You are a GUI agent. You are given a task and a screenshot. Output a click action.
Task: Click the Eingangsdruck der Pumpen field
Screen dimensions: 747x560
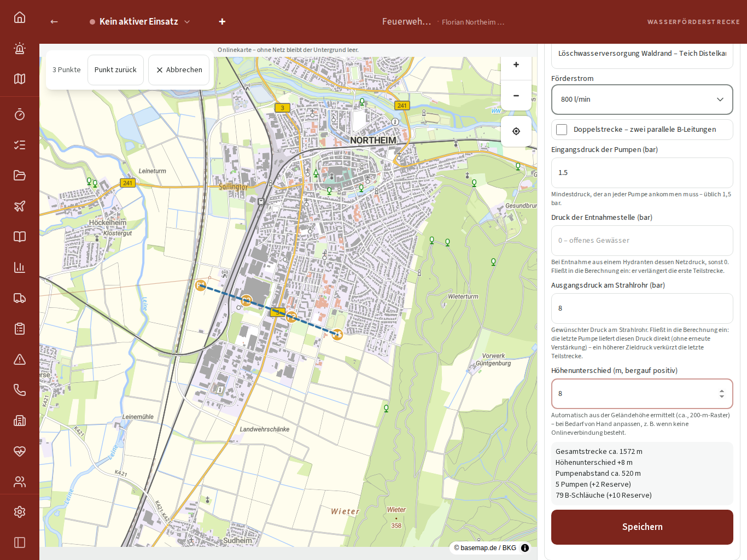tap(642, 173)
